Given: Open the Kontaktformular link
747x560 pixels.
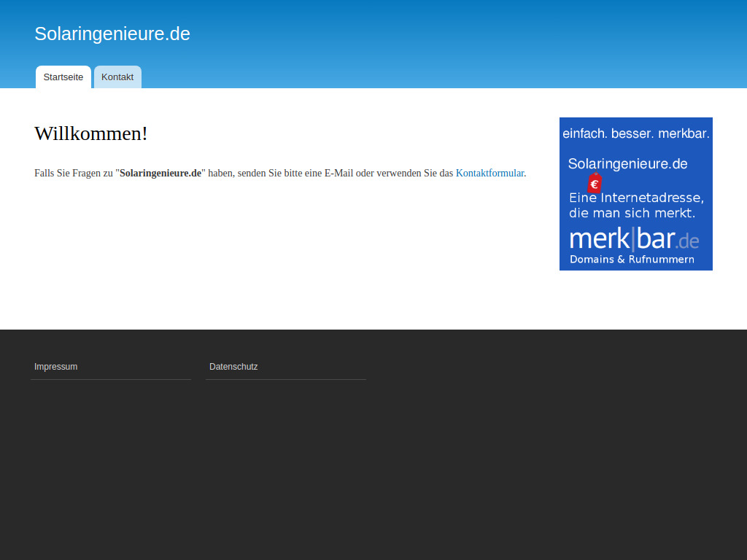Looking at the screenshot, I should [x=490, y=173].
